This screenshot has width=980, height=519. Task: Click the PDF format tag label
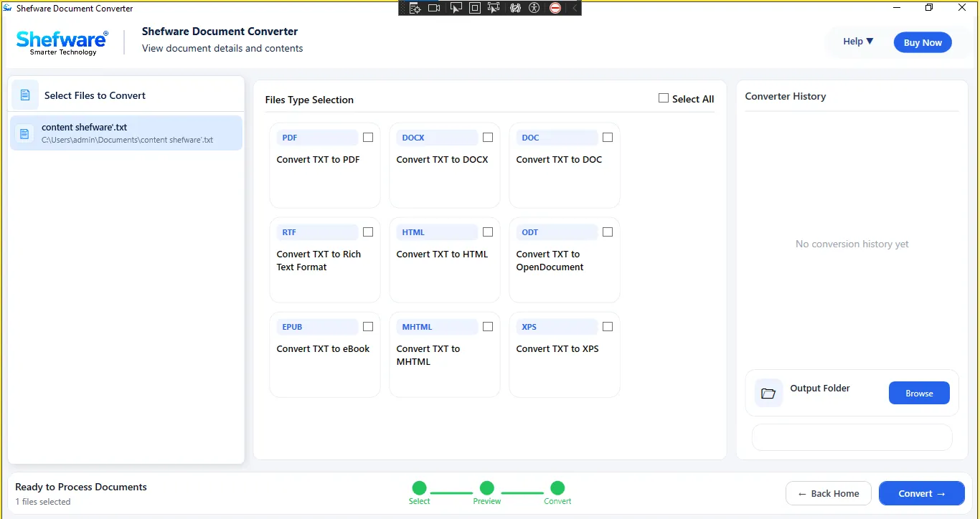tap(317, 138)
